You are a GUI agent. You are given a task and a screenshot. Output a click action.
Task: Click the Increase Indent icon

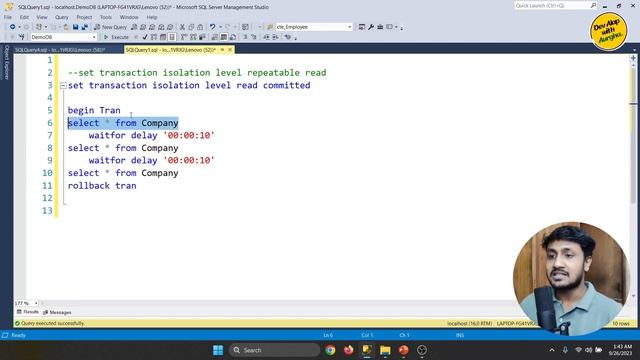275,37
